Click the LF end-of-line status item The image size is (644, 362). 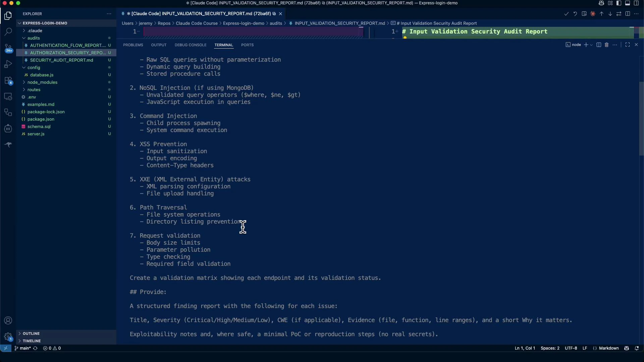[585, 348]
